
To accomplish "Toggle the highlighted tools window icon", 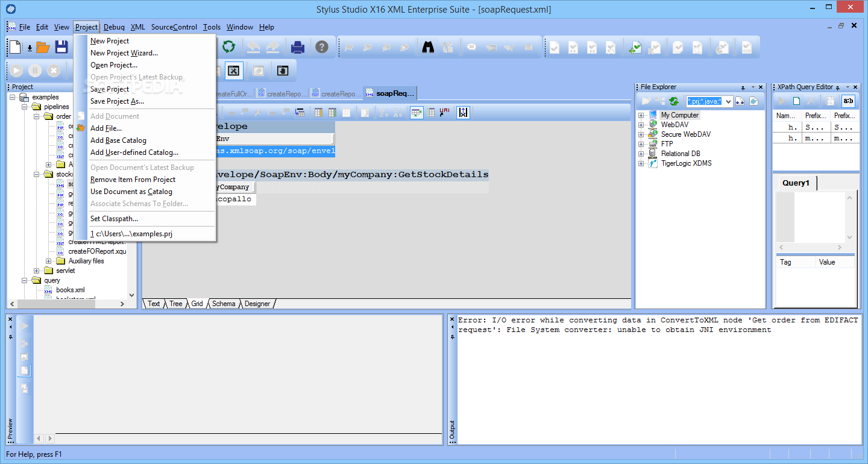I will [x=234, y=71].
